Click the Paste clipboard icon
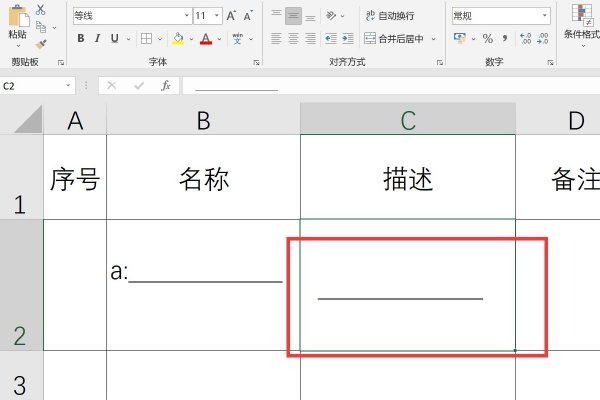The height and width of the screenshot is (400, 600). [18, 16]
